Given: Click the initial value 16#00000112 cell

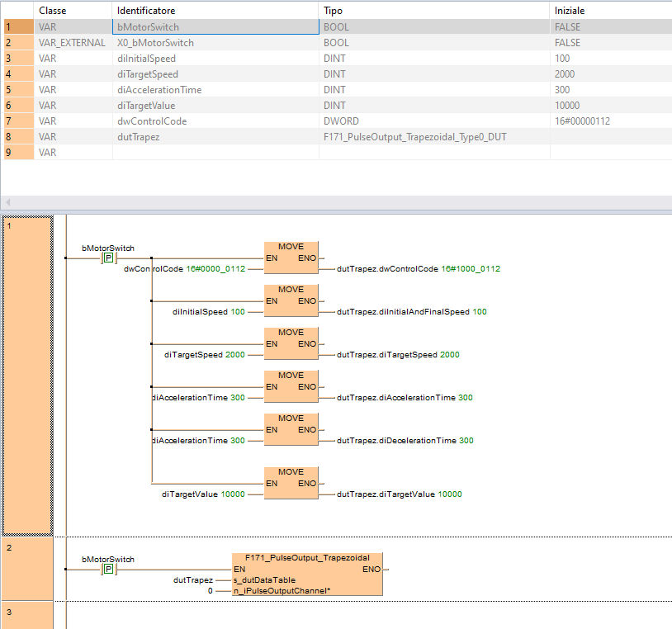Looking at the screenshot, I should click(610, 121).
